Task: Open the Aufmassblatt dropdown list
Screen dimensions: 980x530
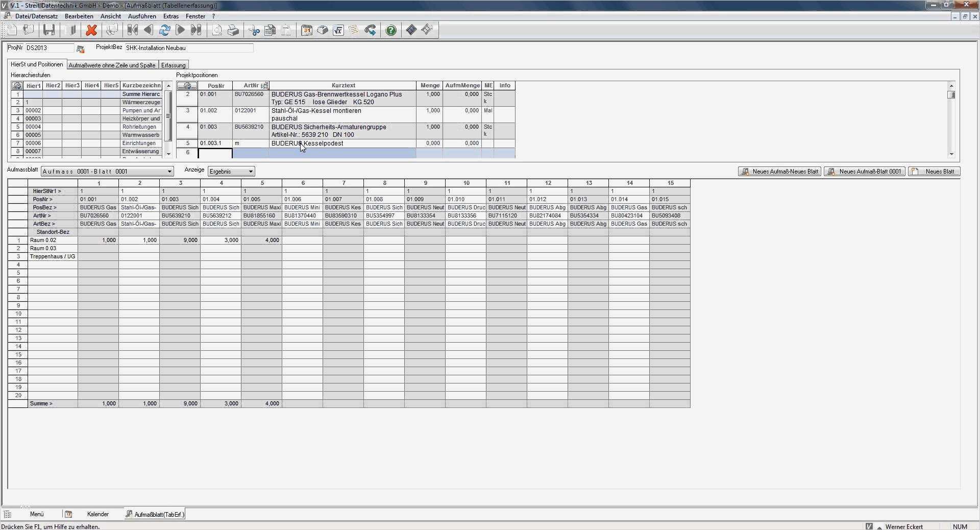Action: 107,172
